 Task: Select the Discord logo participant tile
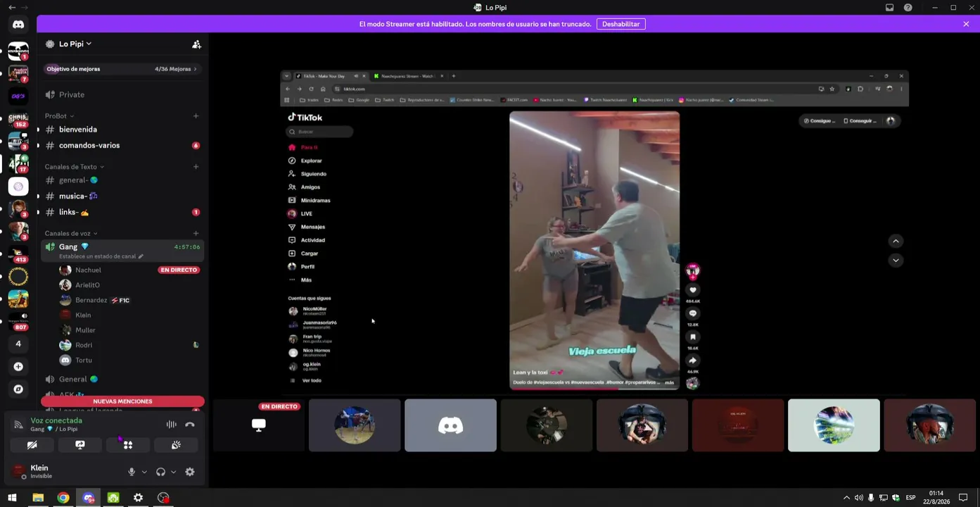pyautogui.click(x=450, y=425)
